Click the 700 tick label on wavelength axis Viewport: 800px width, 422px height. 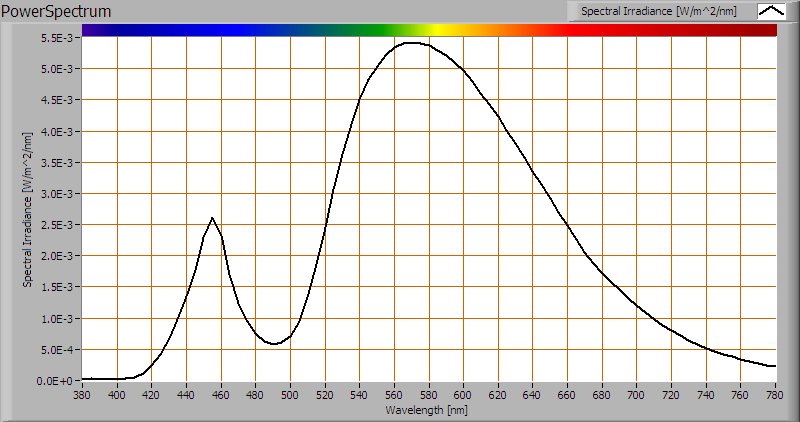point(637,394)
